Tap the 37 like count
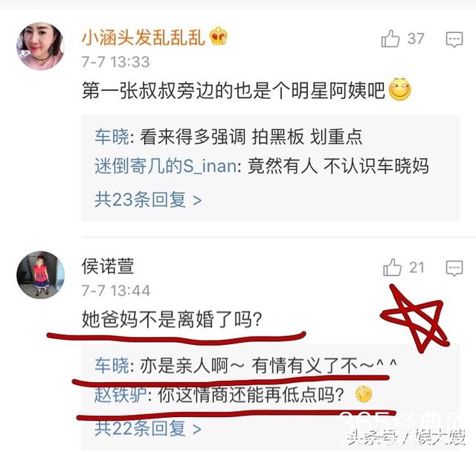This screenshot has height=452, width=476. (x=416, y=39)
